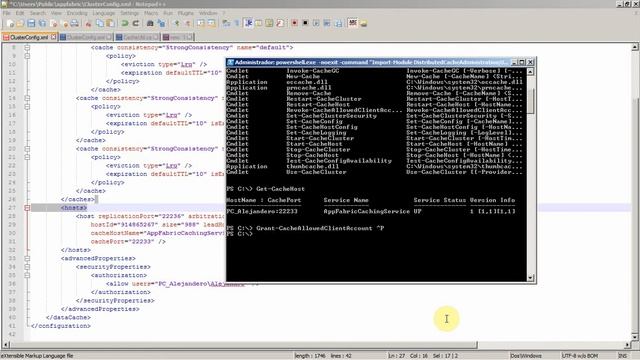Click the </configuration> closing tag
Image resolution: width=640 pixels, height=360 pixels.
pos(61,326)
